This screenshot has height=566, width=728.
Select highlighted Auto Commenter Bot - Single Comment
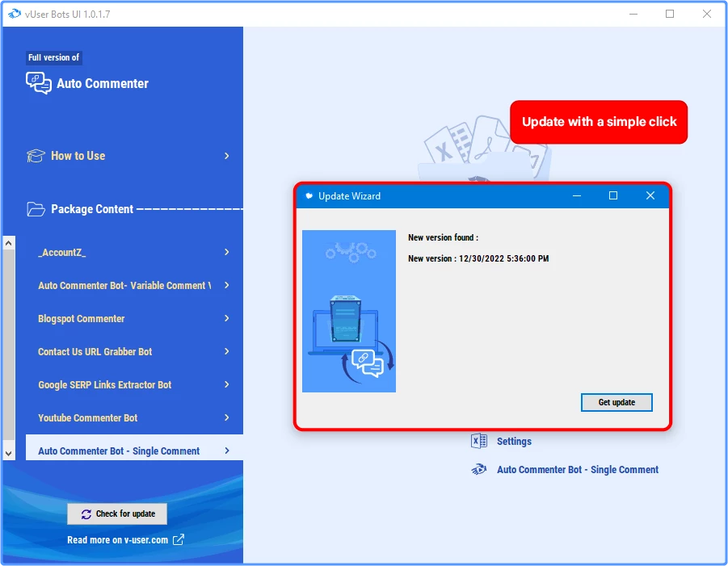pyautogui.click(x=134, y=447)
